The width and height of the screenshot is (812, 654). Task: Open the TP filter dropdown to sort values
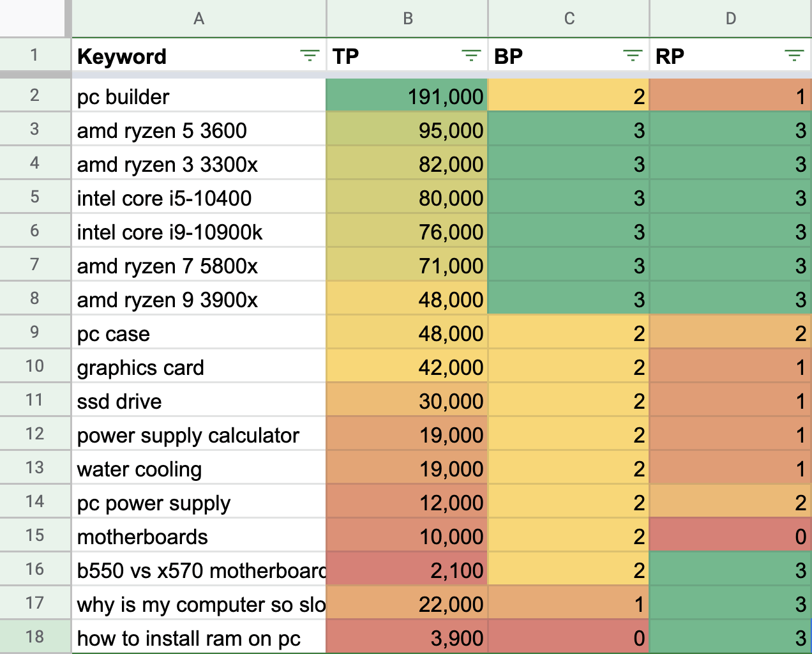click(x=471, y=56)
